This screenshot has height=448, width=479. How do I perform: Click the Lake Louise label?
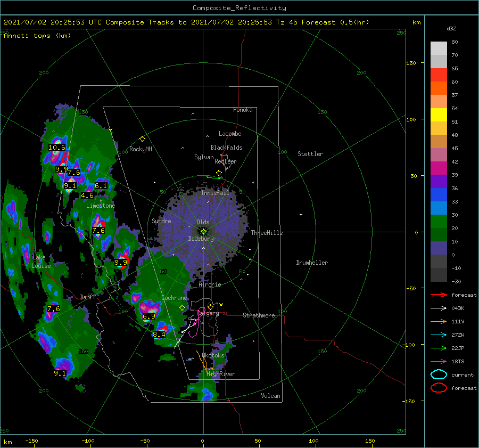(x=41, y=262)
